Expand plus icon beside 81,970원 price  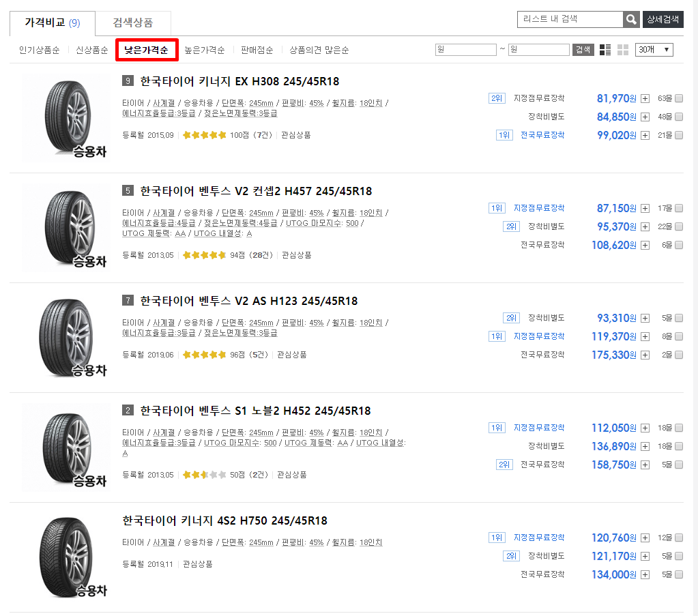click(645, 99)
